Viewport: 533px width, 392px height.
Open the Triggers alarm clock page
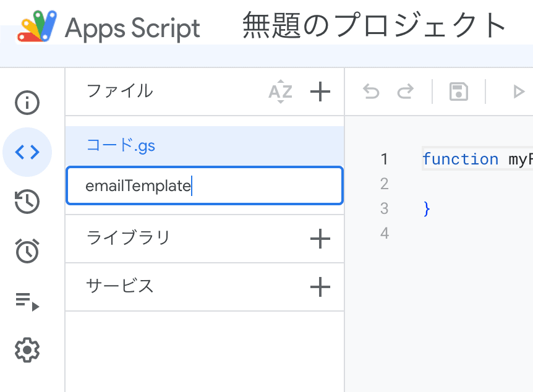pos(27,251)
